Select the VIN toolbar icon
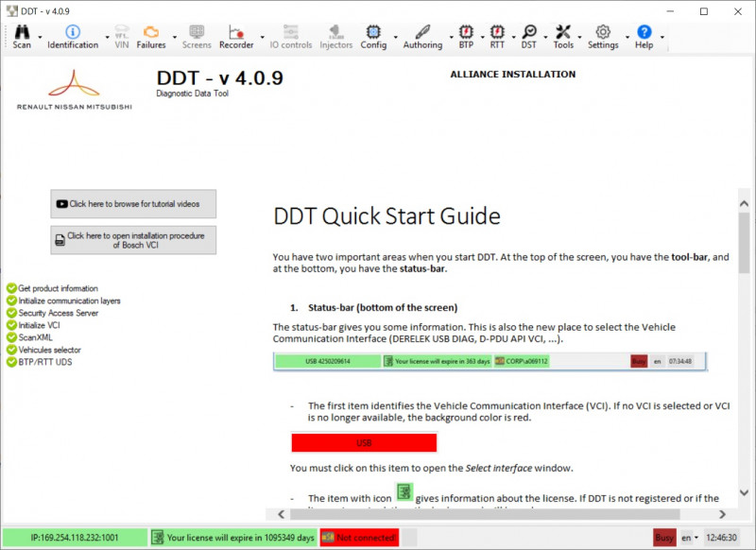Viewport: 756px width, 550px height. 122,37
